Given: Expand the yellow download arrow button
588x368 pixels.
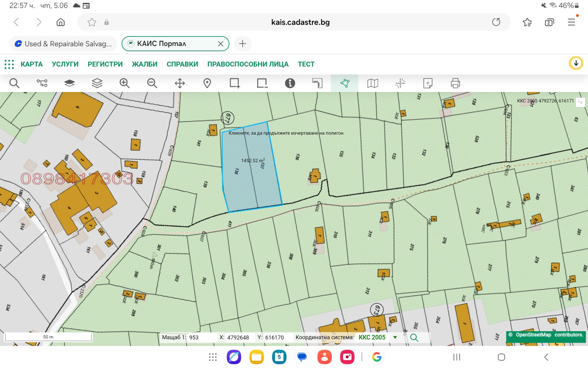Looking at the screenshot, I should [576, 63].
